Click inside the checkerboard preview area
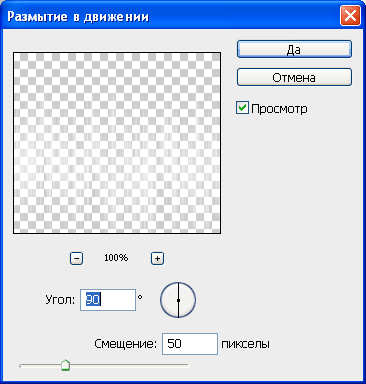 (117, 143)
